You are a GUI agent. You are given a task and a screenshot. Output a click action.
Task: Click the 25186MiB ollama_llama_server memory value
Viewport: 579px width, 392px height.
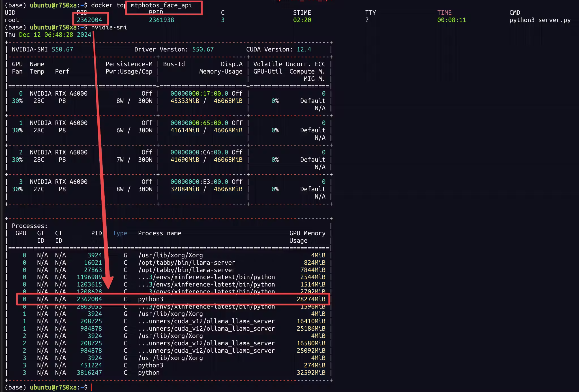pos(311,328)
